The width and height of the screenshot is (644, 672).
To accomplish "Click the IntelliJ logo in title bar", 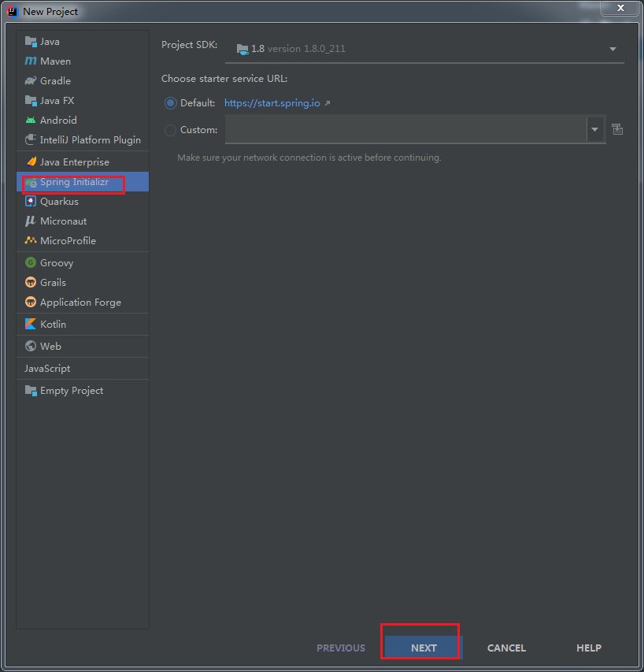I will coord(13,12).
